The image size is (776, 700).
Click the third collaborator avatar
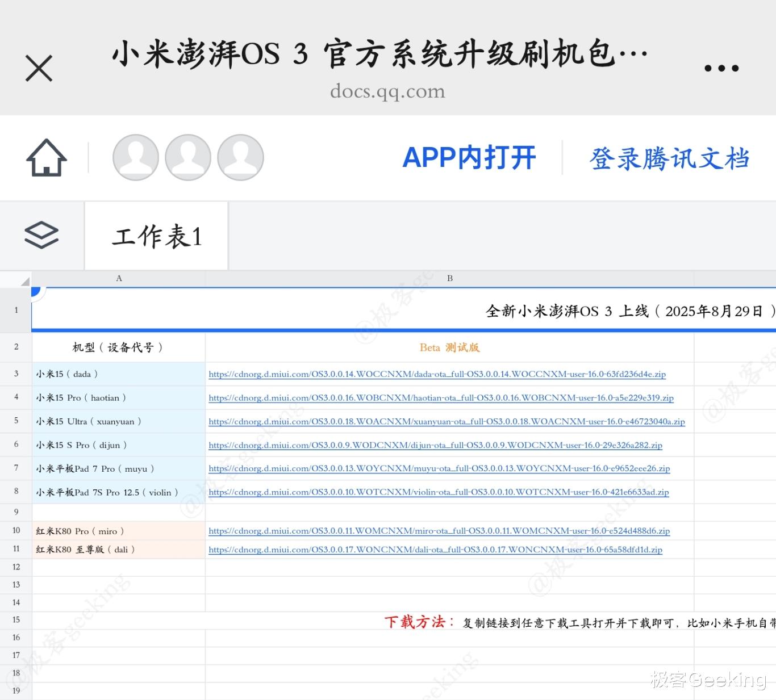point(240,157)
